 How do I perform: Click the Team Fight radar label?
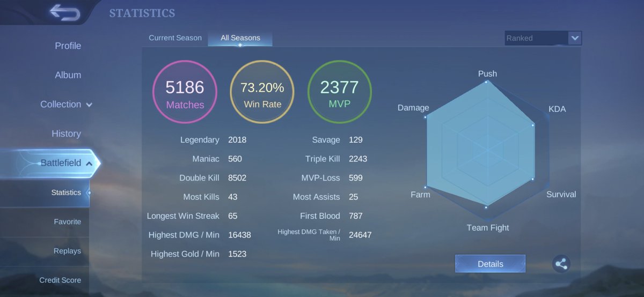point(488,227)
